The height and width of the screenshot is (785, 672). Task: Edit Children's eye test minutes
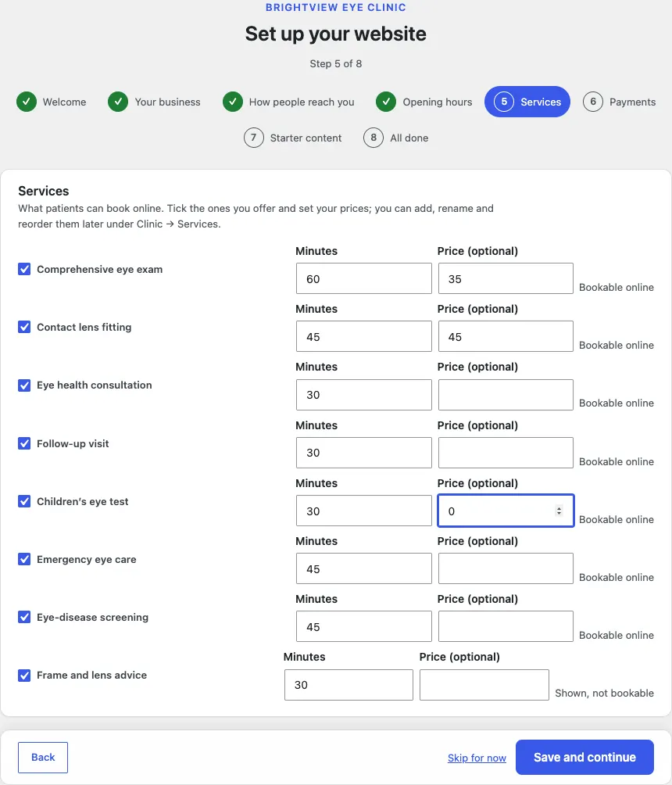(x=364, y=511)
